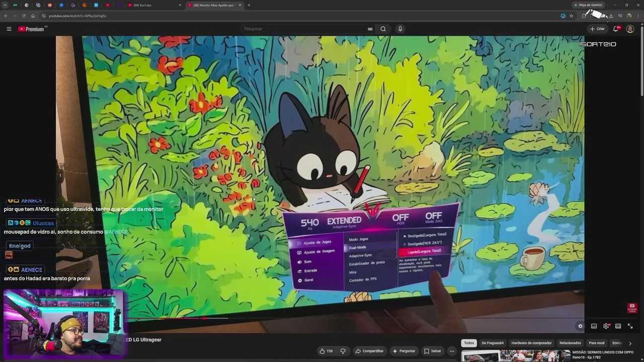Click the site info icon in address bar
This screenshot has height=362, width=644.
pos(44,16)
